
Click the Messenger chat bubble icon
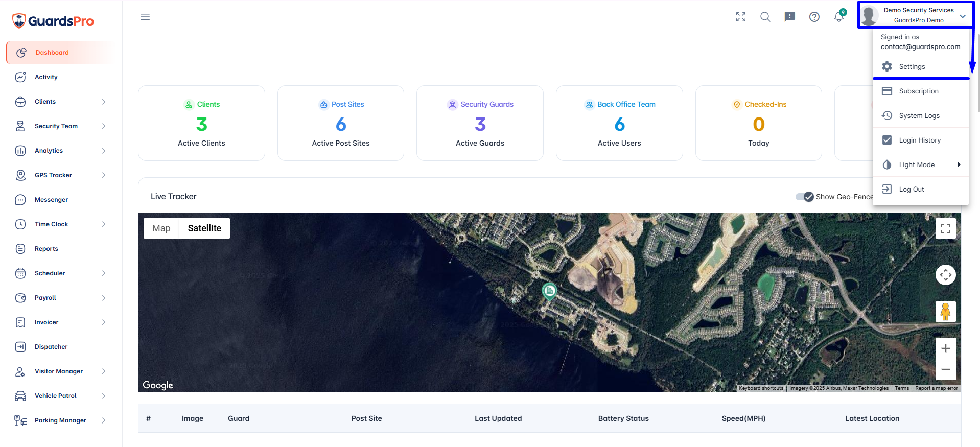click(20, 200)
